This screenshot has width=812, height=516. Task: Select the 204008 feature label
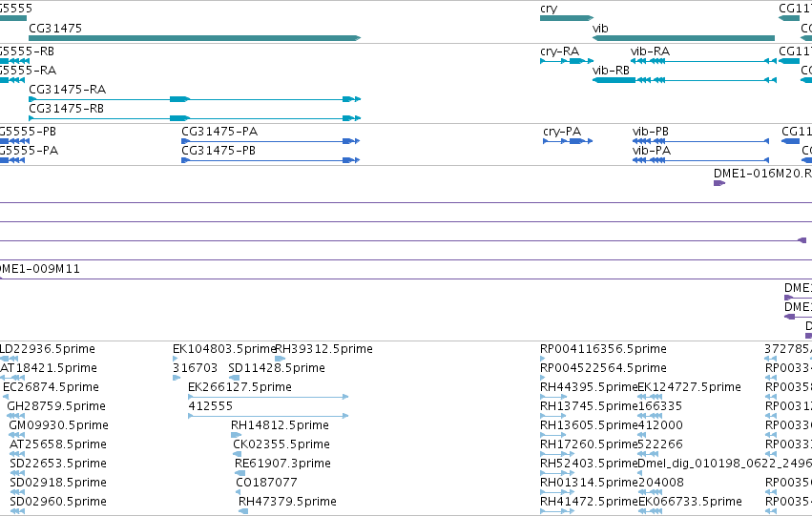(x=661, y=483)
